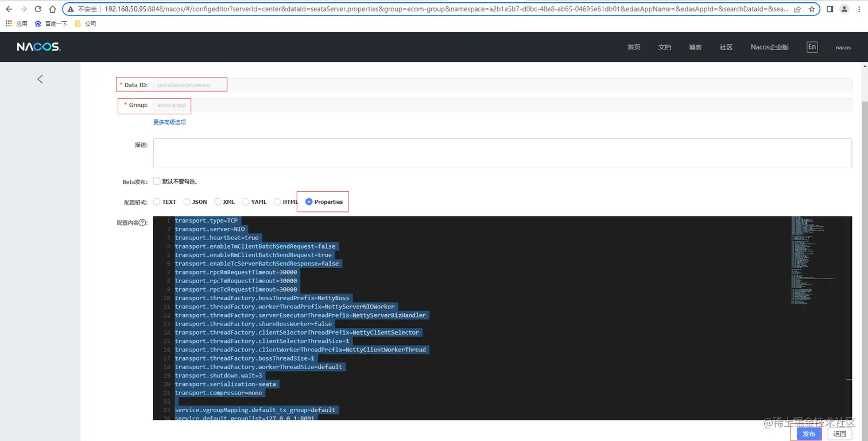Select the JSON configuration format
Viewport: 868px width, 441px height.
[187, 202]
